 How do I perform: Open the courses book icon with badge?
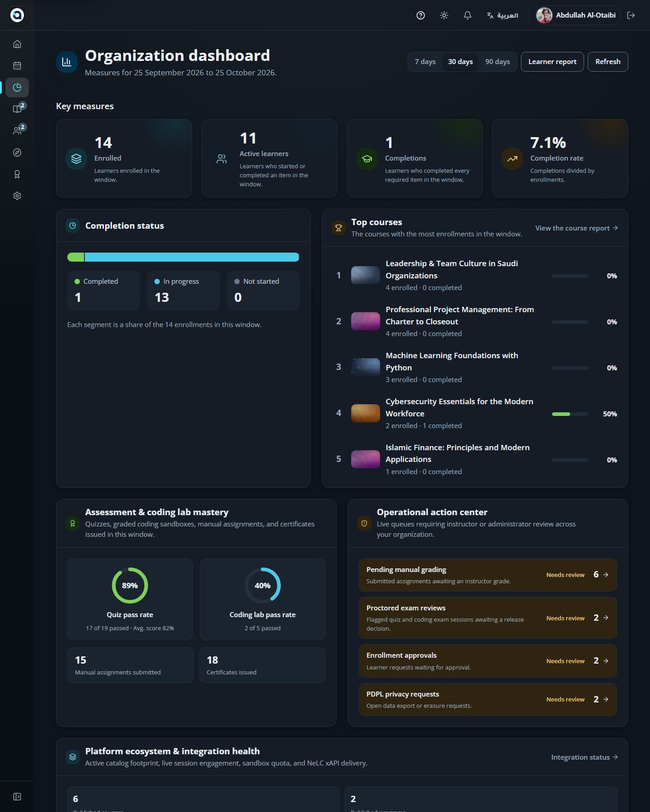[x=17, y=109]
